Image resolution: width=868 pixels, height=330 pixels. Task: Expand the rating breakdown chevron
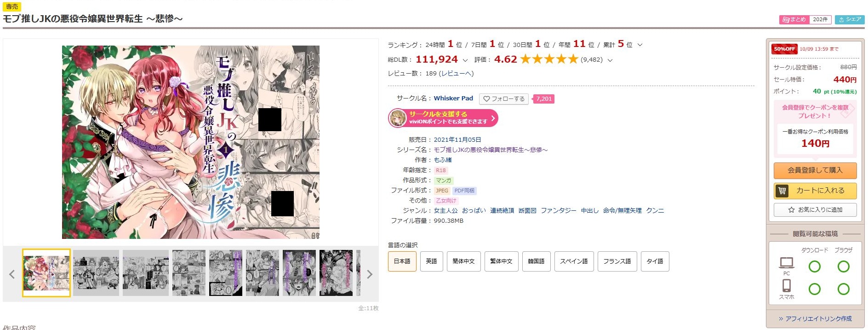tap(610, 60)
